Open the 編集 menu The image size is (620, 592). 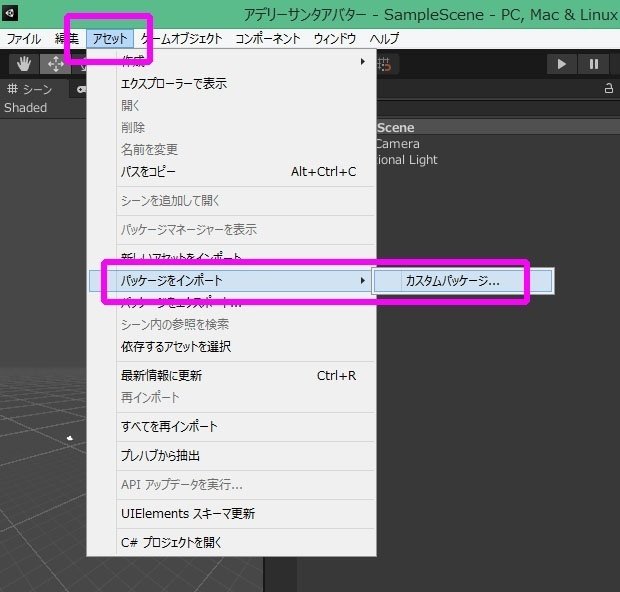click(67, 39)
